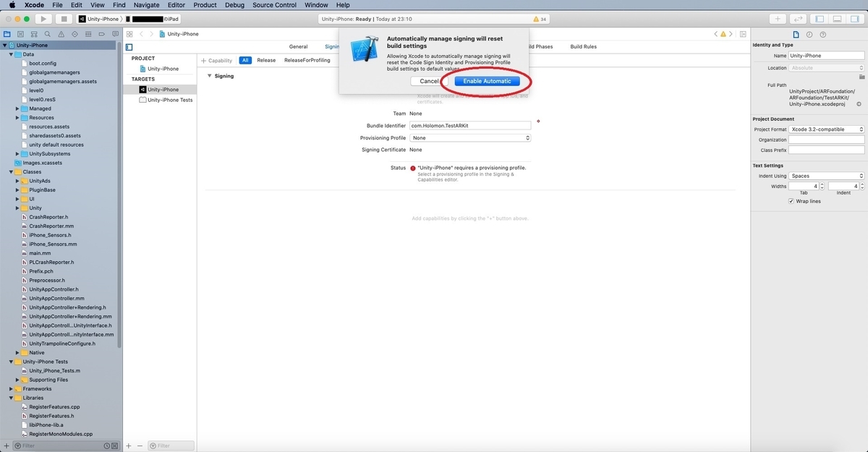Image resolution: width=868 pixels, height=452 pixels.
Task: Go back in editor history
Action: click(142, 34)
